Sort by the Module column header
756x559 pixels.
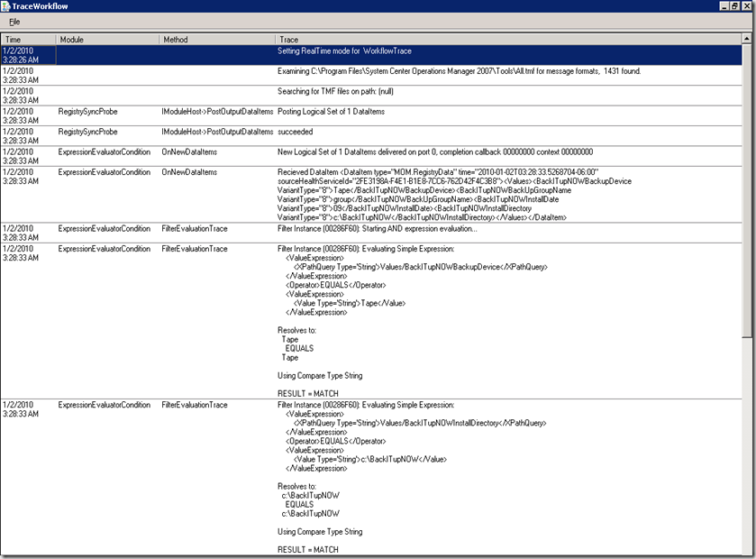point(107,40)
